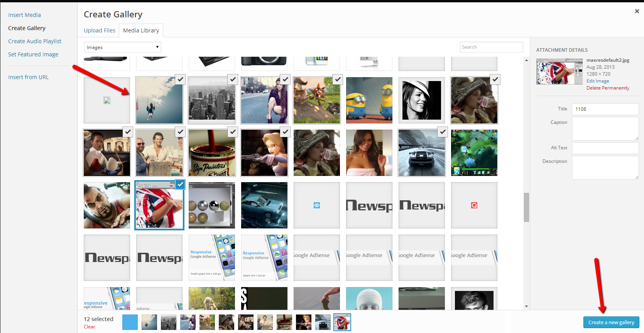Open the Images filter dropdown
Image resolution: width=644 pixels, height=333 pixels.
tap(122, 47)
